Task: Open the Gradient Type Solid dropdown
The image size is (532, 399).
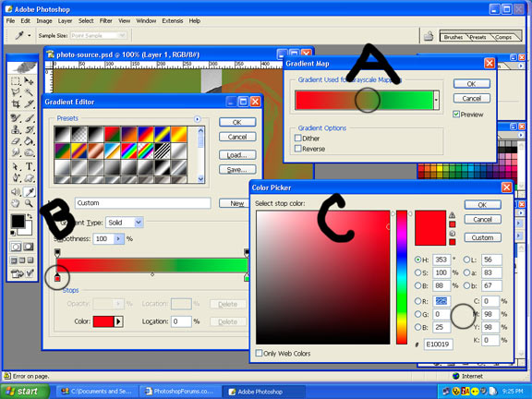Action: click(125, 223)
